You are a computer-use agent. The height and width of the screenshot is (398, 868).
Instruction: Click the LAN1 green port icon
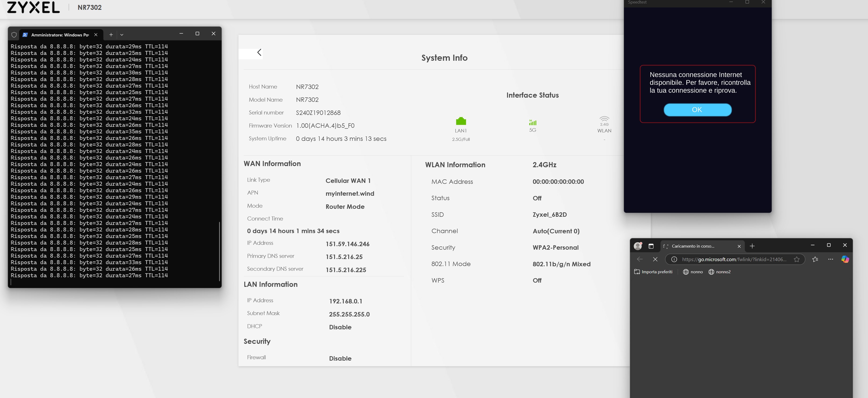(461, 121)
